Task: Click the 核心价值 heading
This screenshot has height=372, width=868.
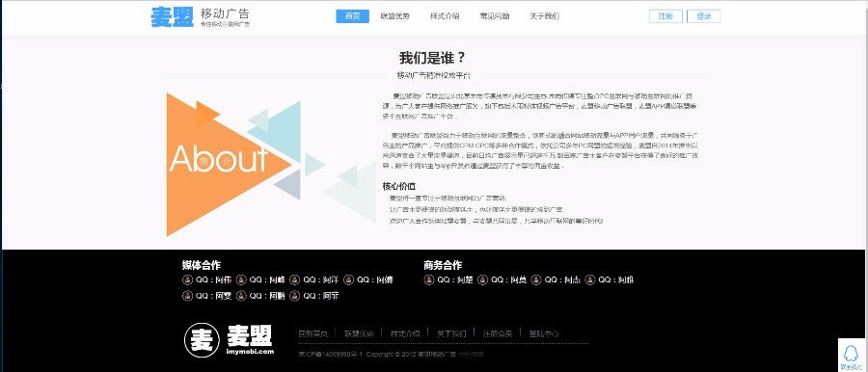Action: tap(398, 186)
